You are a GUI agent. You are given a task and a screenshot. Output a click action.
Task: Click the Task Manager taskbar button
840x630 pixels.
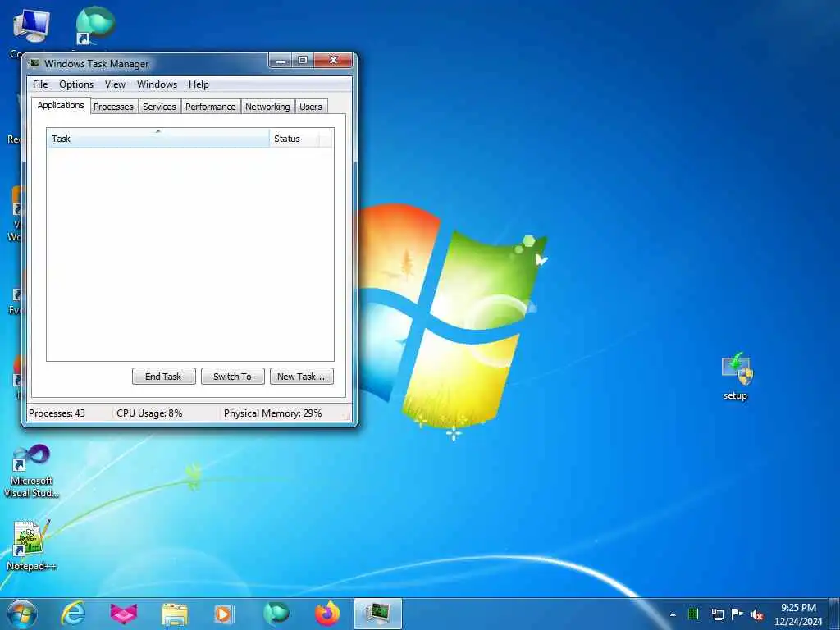coord(378,614)
